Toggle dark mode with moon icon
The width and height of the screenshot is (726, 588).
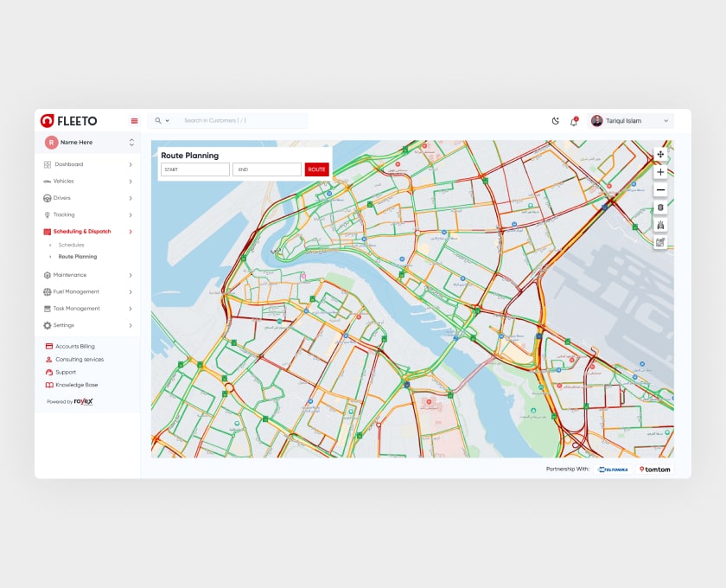555,121
